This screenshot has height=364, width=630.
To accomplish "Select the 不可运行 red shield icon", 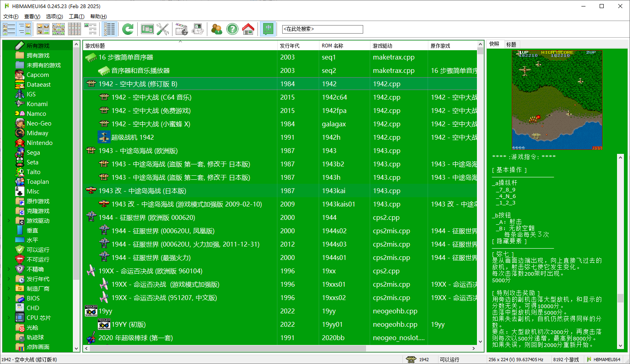I will (20, 260).
